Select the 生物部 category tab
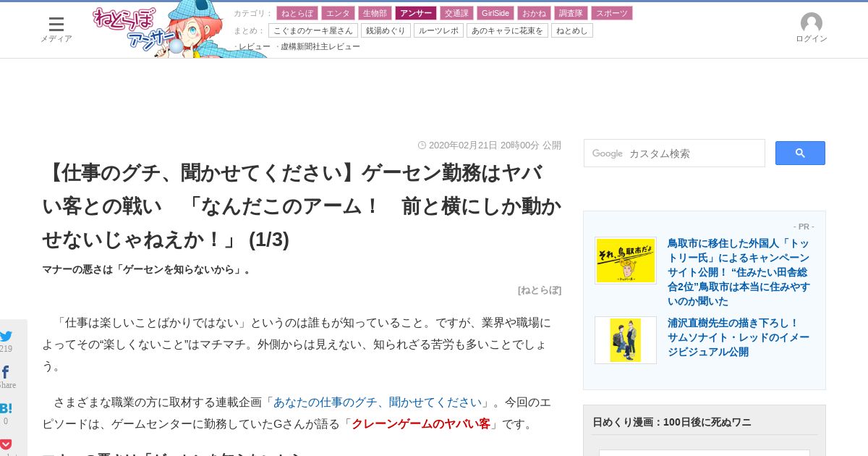The image size is (868, 456). pos(375,13)
